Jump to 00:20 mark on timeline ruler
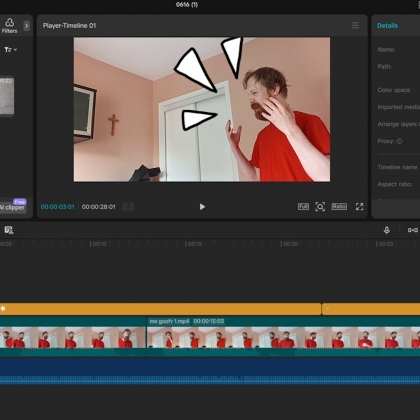 [x=290, y=244]
